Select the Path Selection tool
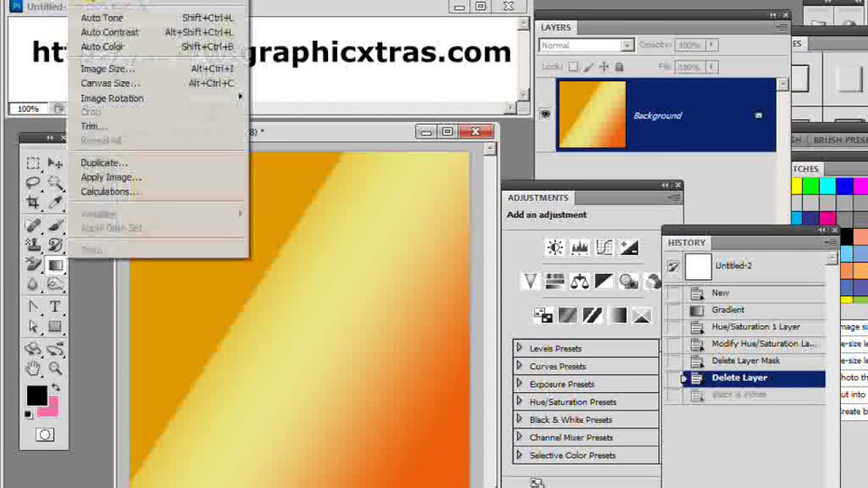This screenshot has width=868, height=488. [x=33, y=327]
